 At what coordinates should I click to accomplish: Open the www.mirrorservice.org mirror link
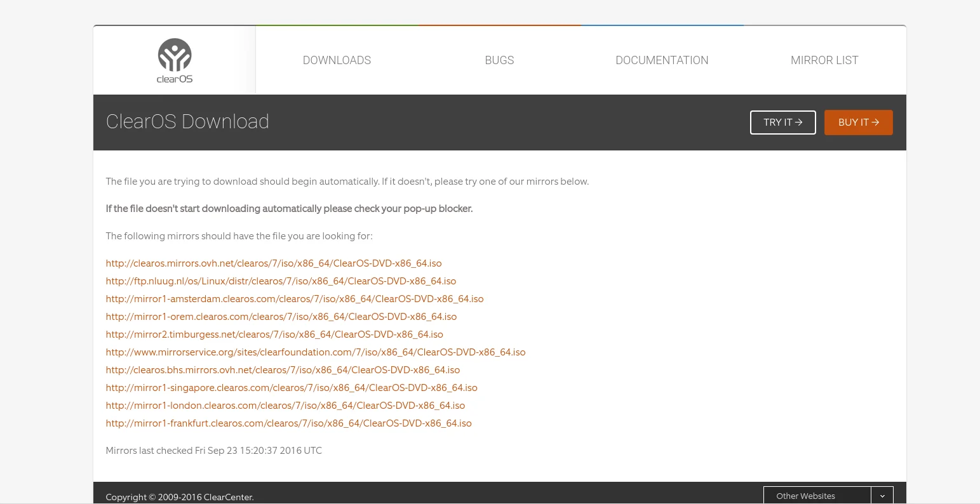pos(316,352)
